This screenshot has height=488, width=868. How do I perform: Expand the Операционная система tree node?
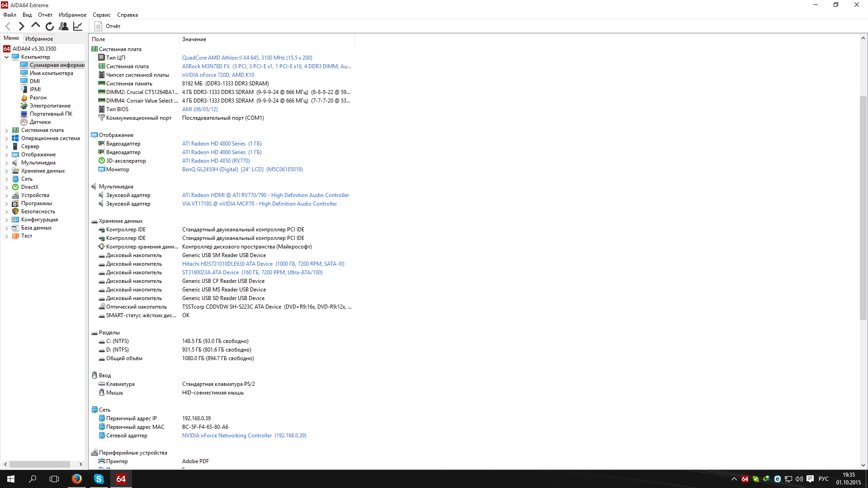click(x=6, y=138)
